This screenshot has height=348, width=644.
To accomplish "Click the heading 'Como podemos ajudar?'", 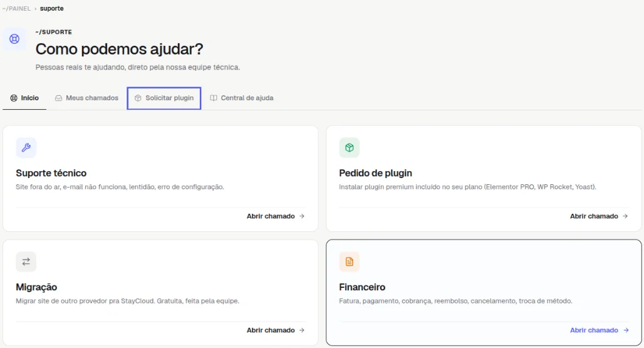I will [x=119, y=49].
